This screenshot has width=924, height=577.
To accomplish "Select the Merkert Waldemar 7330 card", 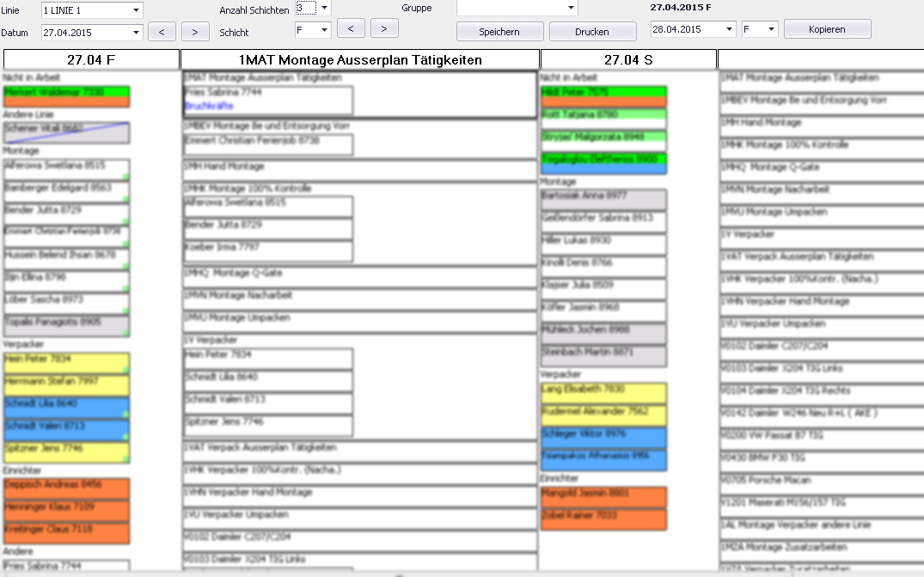I will coord(66,96).
